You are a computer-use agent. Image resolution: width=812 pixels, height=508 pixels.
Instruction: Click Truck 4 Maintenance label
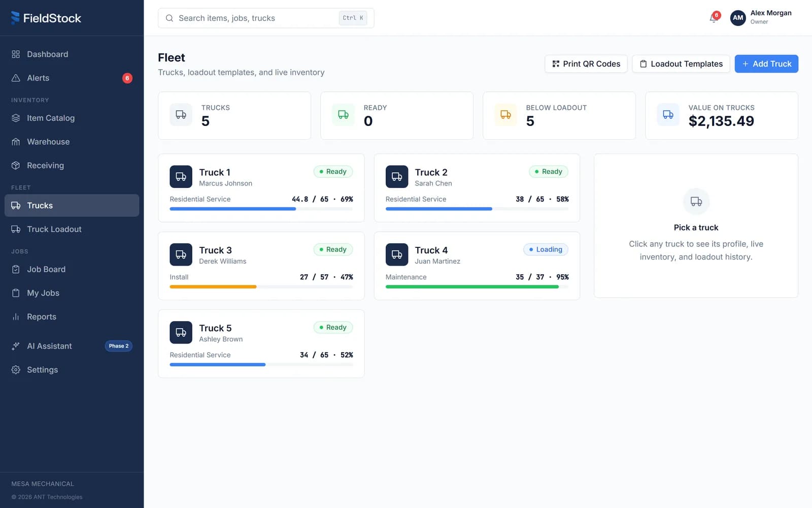(406, 277)
